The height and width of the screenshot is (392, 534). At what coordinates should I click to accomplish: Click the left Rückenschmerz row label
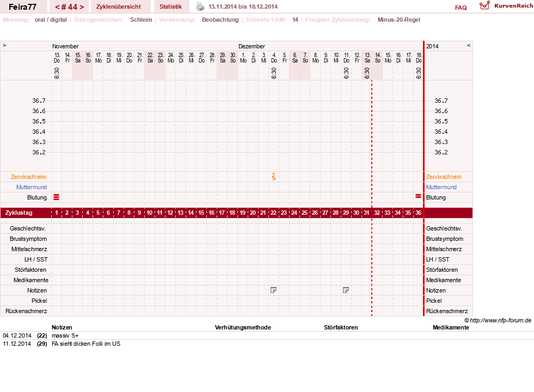[x=26, y=311]
